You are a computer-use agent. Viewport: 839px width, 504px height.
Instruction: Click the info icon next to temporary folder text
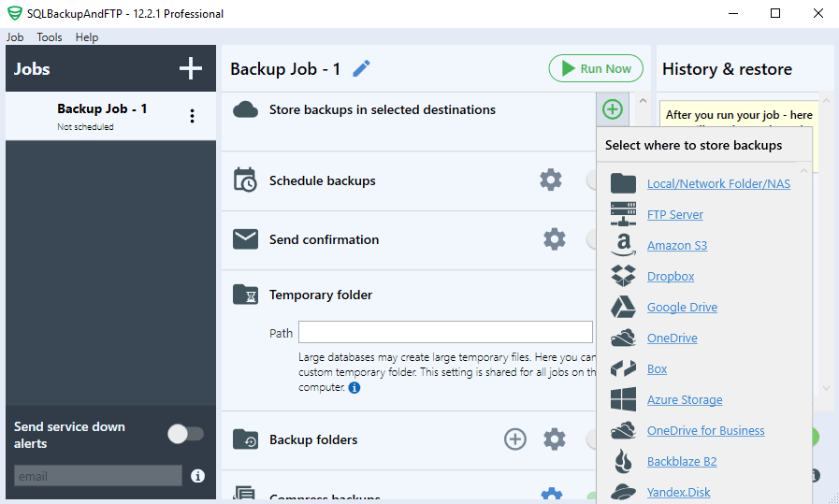354,387
